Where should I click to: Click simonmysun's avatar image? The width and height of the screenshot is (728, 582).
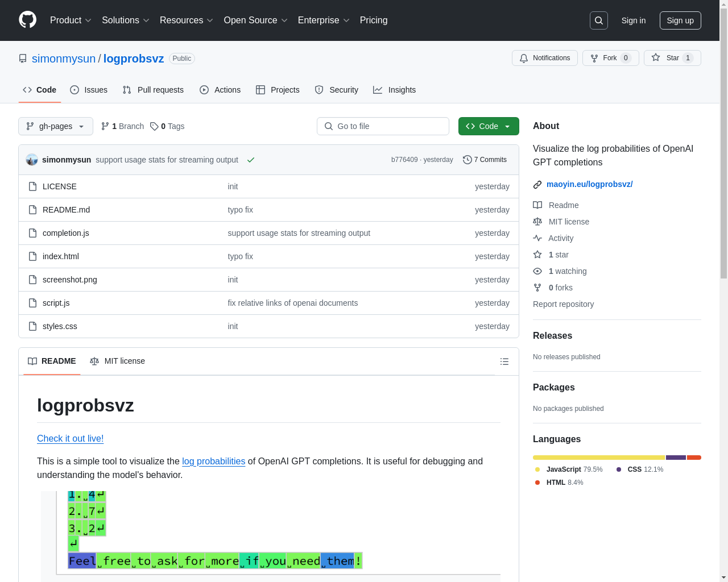(x=32, y=160)
